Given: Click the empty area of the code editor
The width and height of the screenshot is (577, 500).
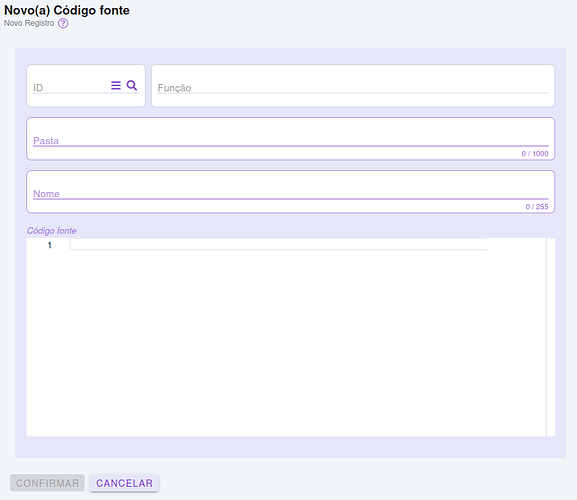Looking at the screenshot, I should pos(286,342).
